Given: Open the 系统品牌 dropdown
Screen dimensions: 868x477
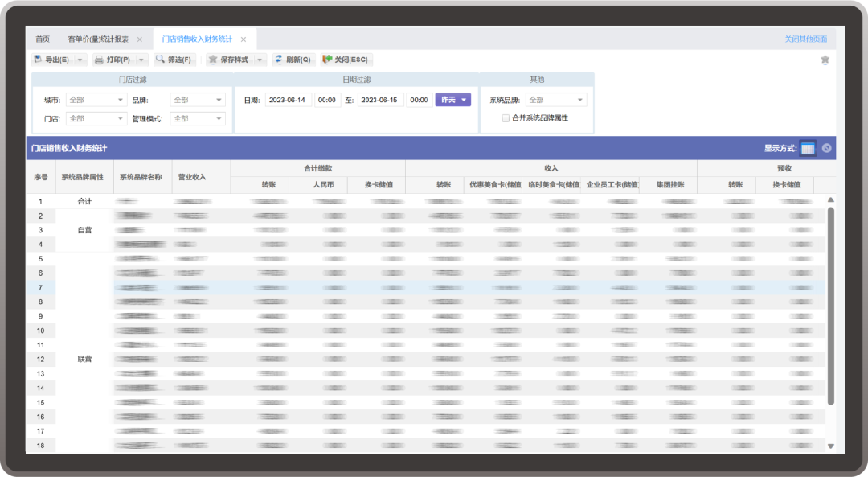Looking at the screenshot, I should point(556,100).
